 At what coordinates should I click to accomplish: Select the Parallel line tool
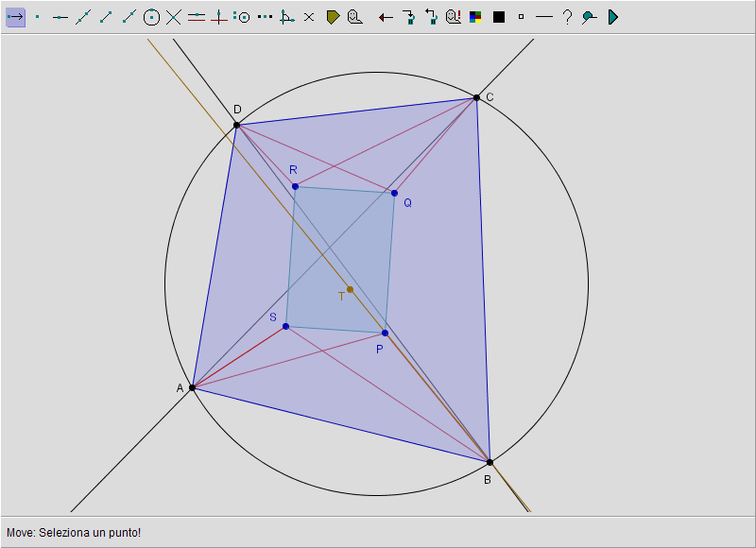pos(197,17)
